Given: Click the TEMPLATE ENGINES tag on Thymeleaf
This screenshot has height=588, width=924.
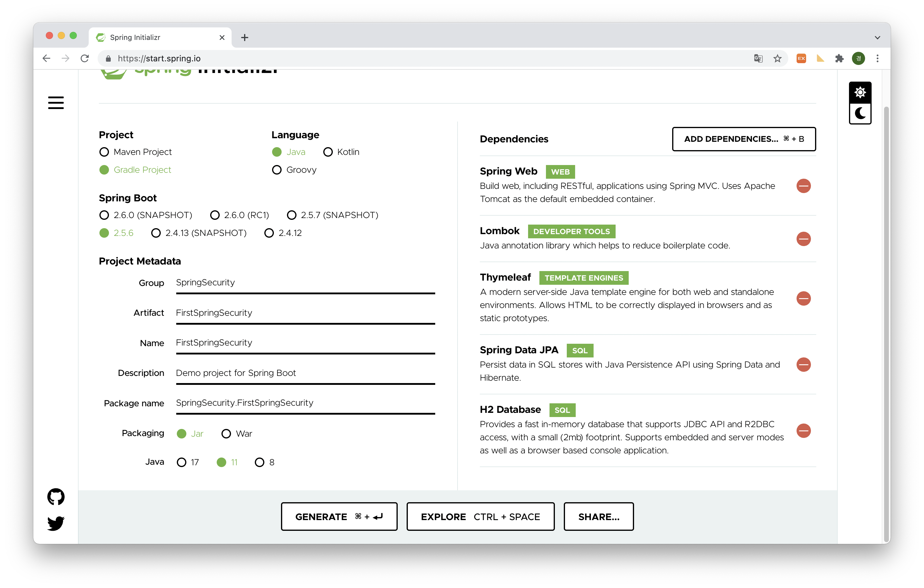Looking at the screenshot, I should coord(584,278).
